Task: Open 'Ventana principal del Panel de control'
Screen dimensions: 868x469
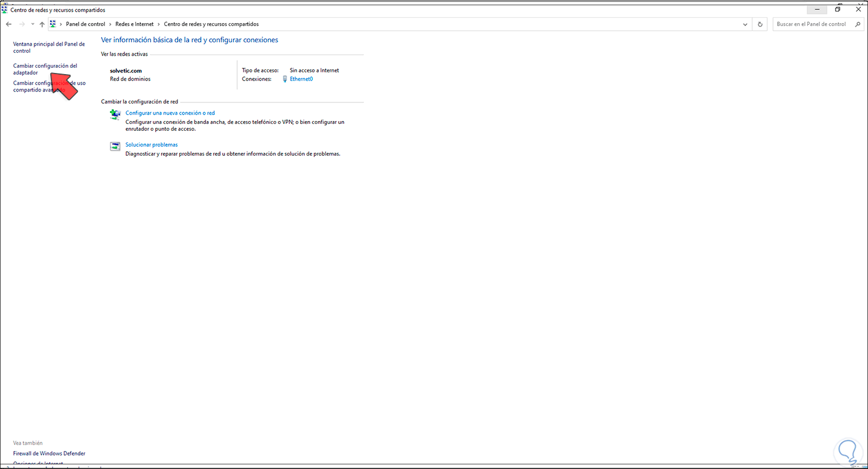Action: 49,47
